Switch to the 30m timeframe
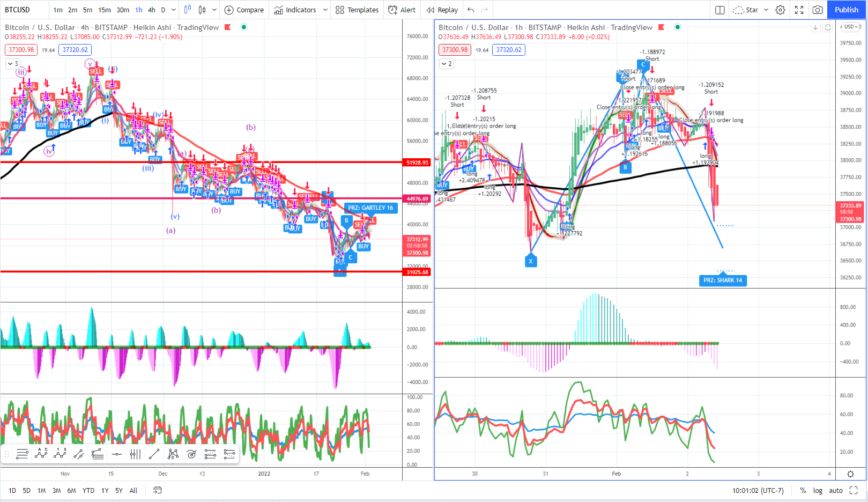868x502 pixels. pos(123,10)
